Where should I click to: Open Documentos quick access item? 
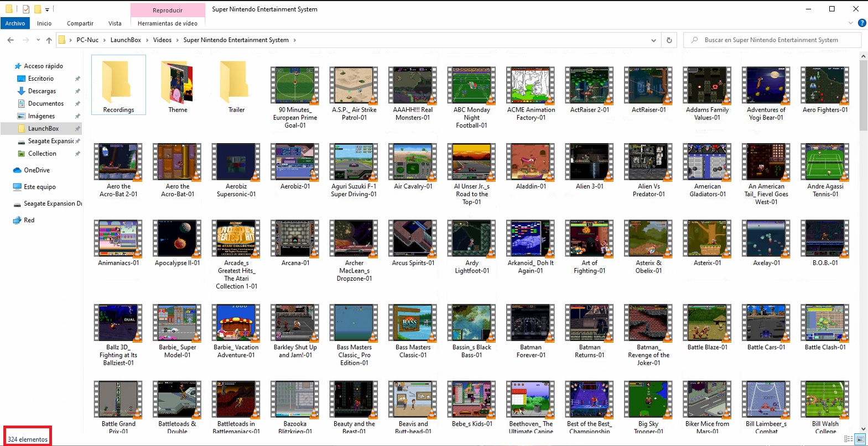click(x=45, y=103)
